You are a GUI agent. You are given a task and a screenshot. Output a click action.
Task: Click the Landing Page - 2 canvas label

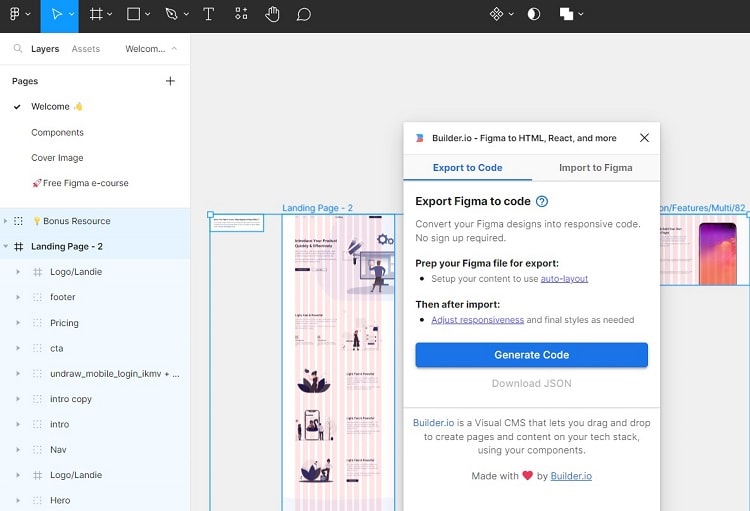click(x=317, y=208)
